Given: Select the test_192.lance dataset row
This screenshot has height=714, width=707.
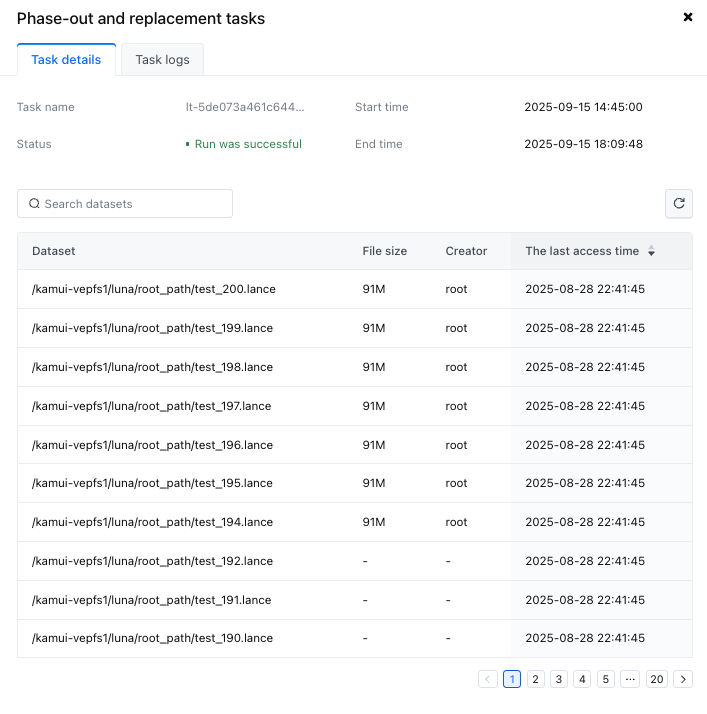Looking at the screenshot, I should pos(355,561).
